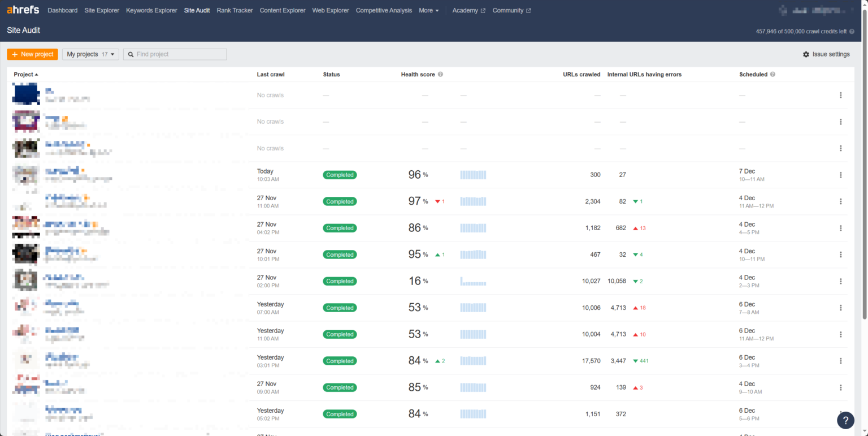This screenshot has height=436, width=868.
Task: Create a new project with New project button
Action: [x=32, y=54]
